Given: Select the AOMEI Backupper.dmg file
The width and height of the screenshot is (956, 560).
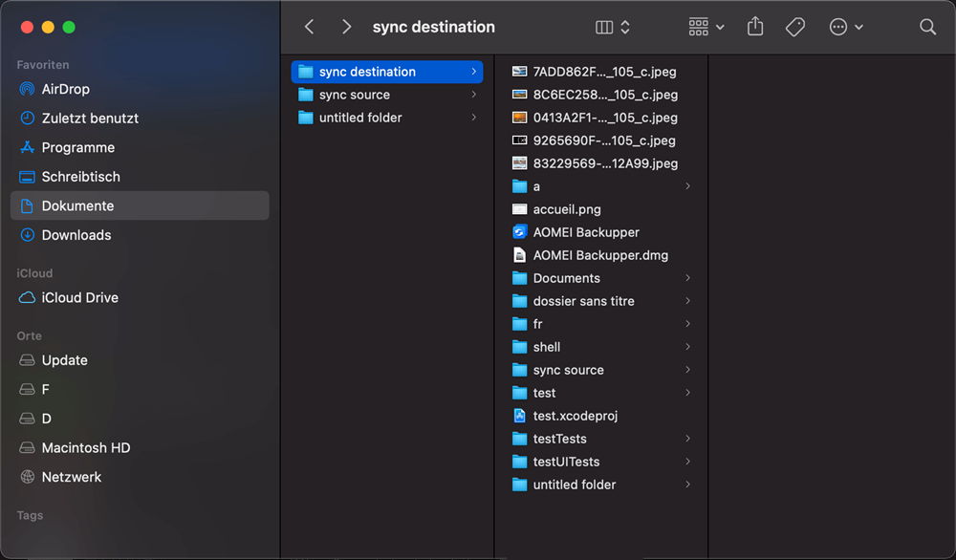Looking at the screenshot, I should pyautogui.click(x=599, y=255).
